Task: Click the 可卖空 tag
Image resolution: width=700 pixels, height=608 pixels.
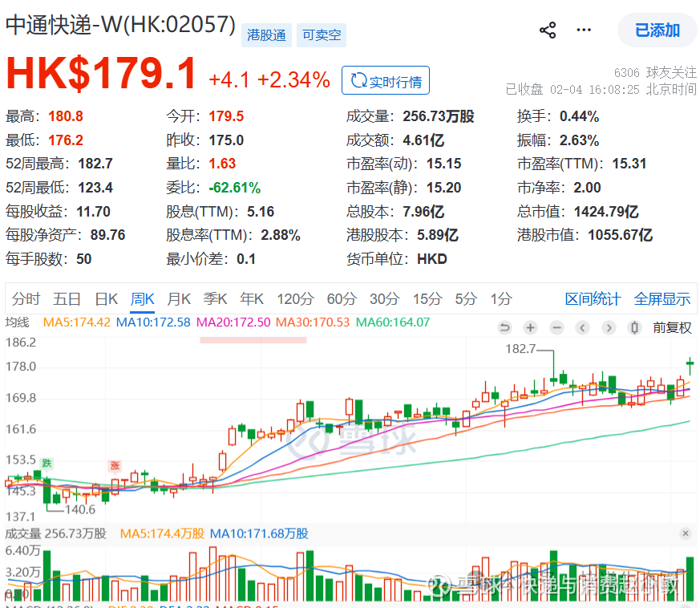Action: tap(322, 34)
